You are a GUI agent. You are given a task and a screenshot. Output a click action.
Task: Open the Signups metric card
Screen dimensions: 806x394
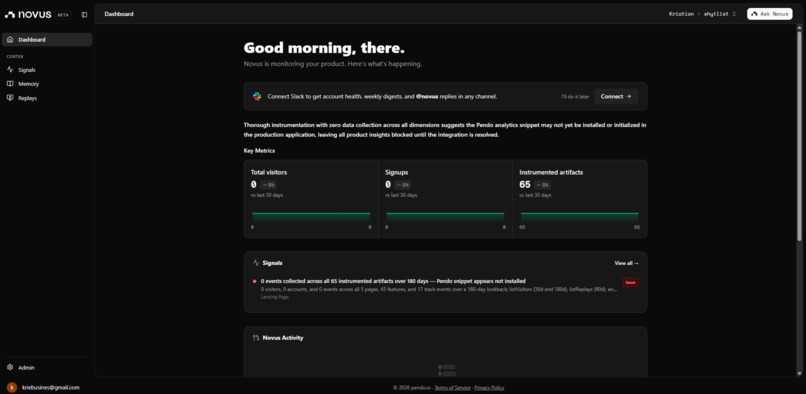[445, 199]
